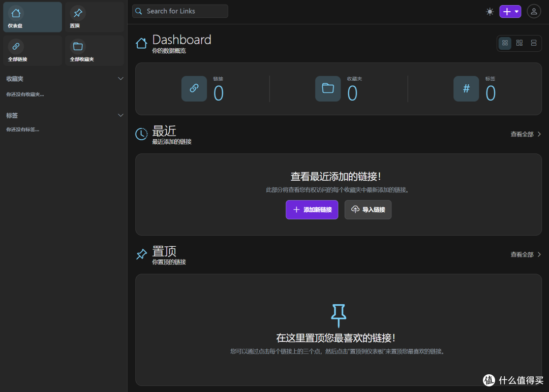Click the 你还没有标签... text
Image resolution: width=549 pixels, height=392 pixels.
[23, 129]
